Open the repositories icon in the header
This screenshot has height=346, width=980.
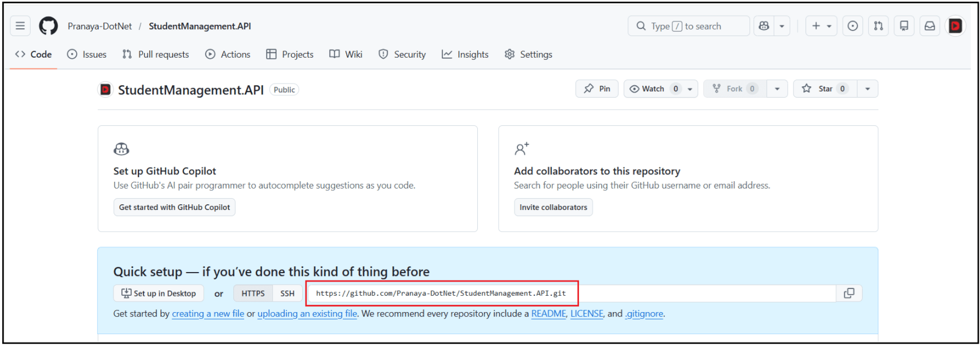click(x=904, y=26)
